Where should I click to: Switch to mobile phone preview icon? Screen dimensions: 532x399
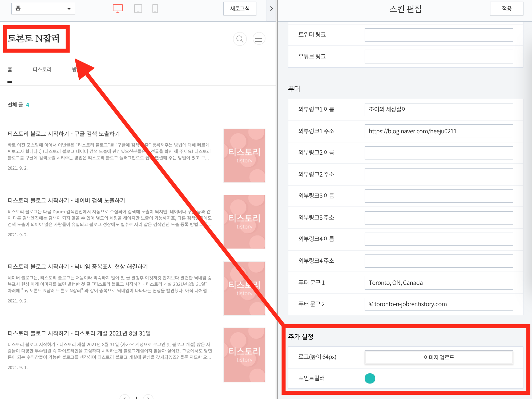[155, 9]
